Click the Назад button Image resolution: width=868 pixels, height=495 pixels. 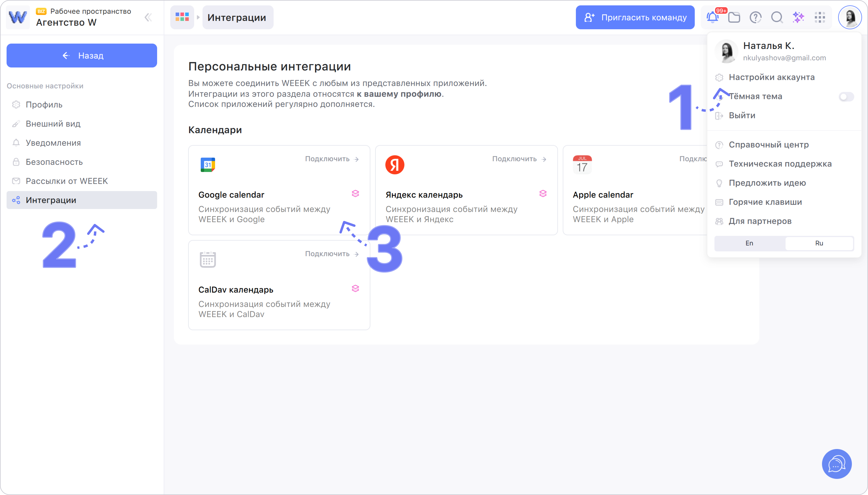pyautogui.click(x=82, y=55)
